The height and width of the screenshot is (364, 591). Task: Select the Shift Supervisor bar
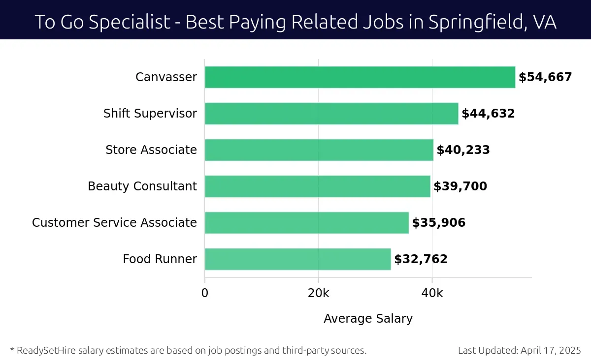click(x=331, y=114)
